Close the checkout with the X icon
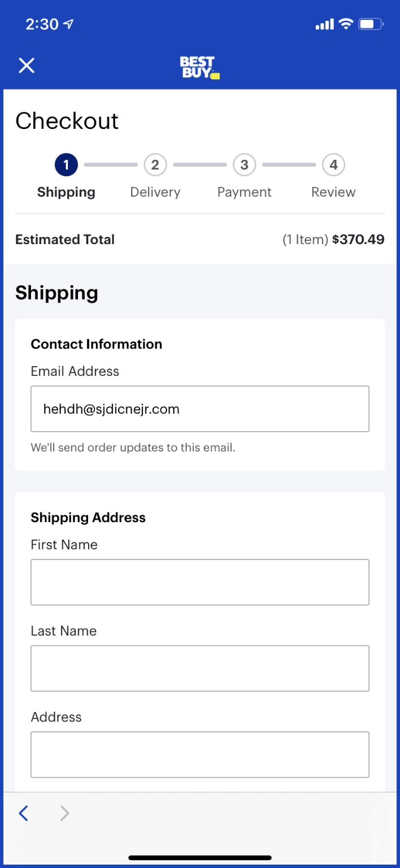The height and width of the screenshot is (868, 400). (x=27, y=66)
